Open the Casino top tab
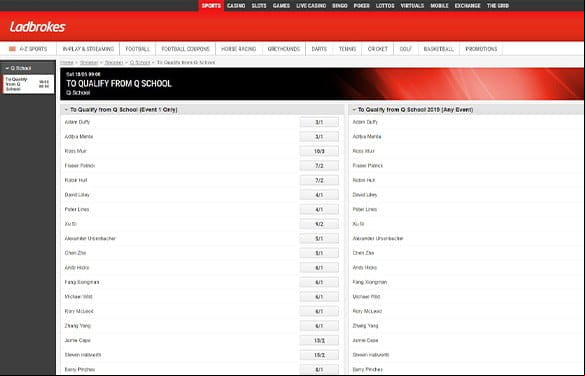Screen dimensions: 585x376 click(236, 6)
